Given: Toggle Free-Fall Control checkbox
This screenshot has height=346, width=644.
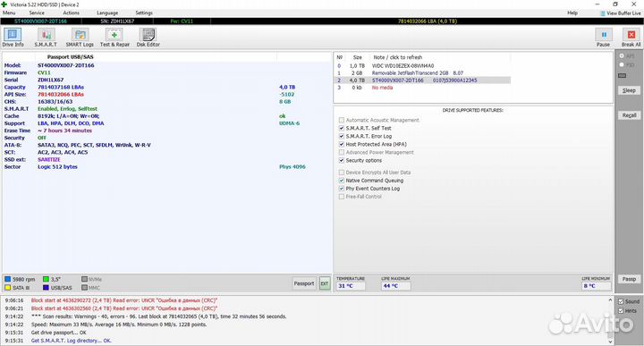Looking at the screenshot, I should pyautogui.click(x=342, y=197).
